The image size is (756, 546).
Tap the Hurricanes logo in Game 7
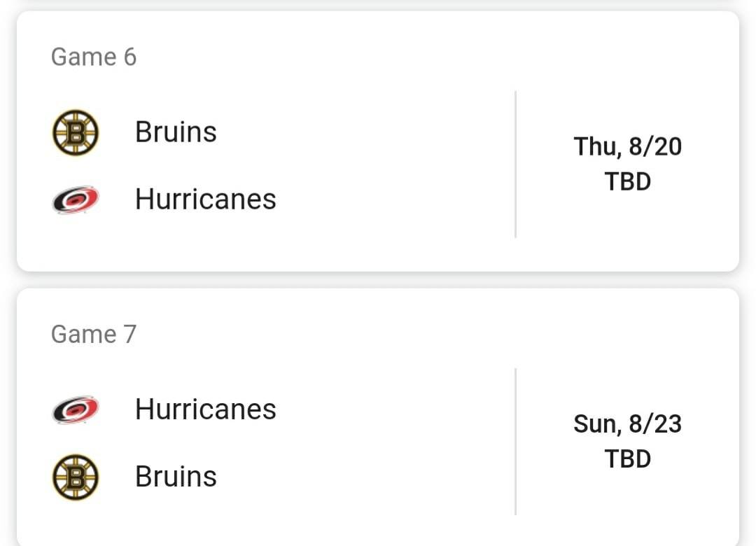point(75,409)
